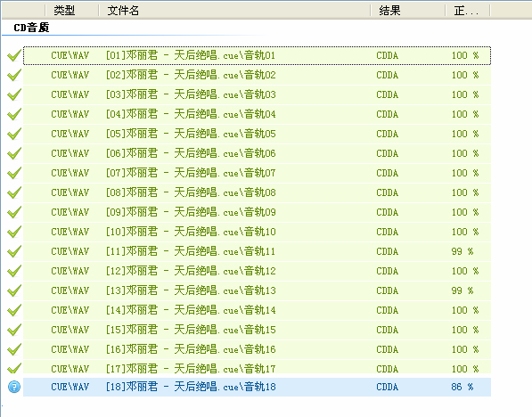Select file name [09]邓丽君 - 天后絶唱.cue\音軌09

(x=191, y=213)
